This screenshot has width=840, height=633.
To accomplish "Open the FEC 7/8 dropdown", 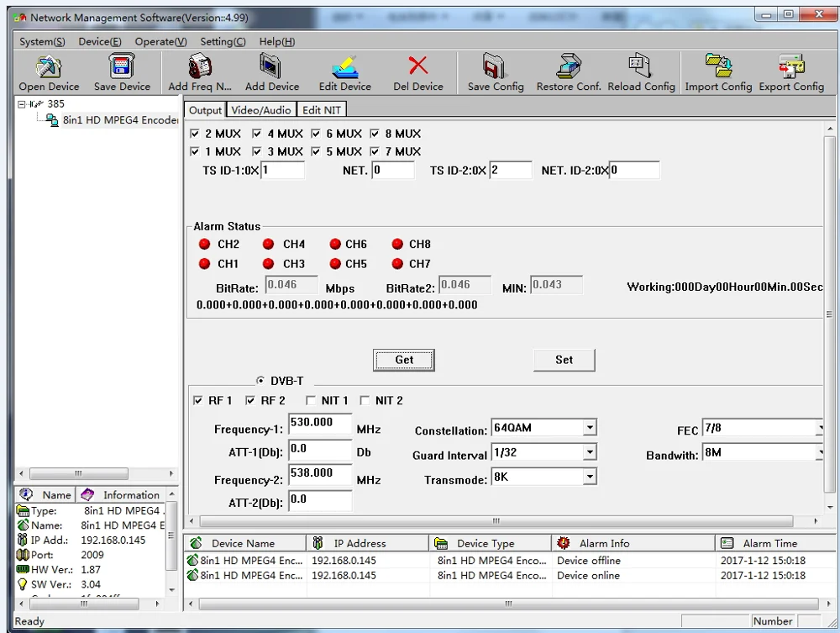I will click(x=820, y=428).
